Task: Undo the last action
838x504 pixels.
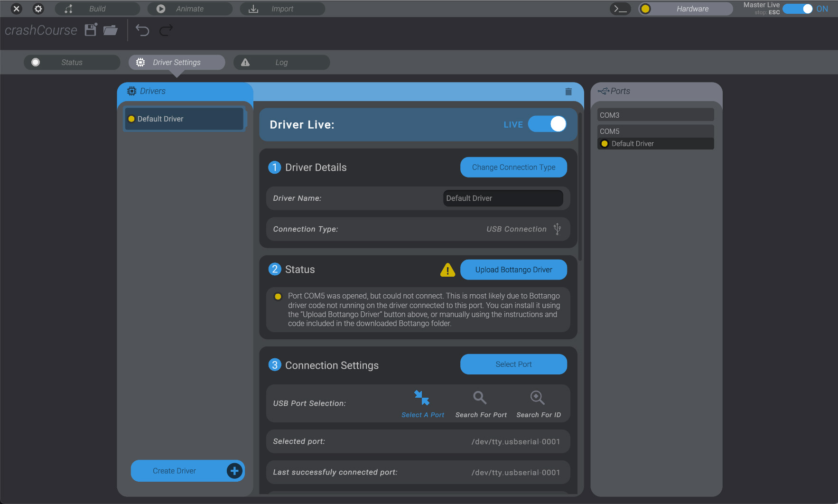Action: tap(142, 30)
